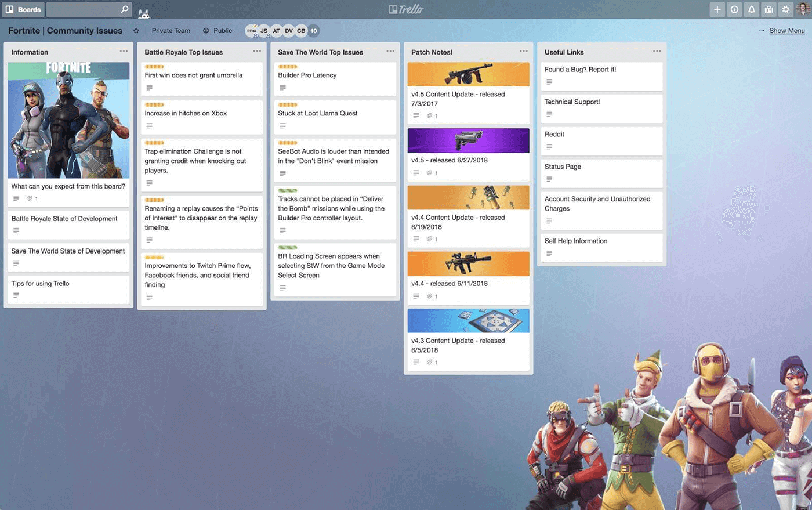The height and width of the screenshot is (510, 812).
Task: Open v4.4 Content Update released 6/19/2018 card
Action: (x=469, y=216)
